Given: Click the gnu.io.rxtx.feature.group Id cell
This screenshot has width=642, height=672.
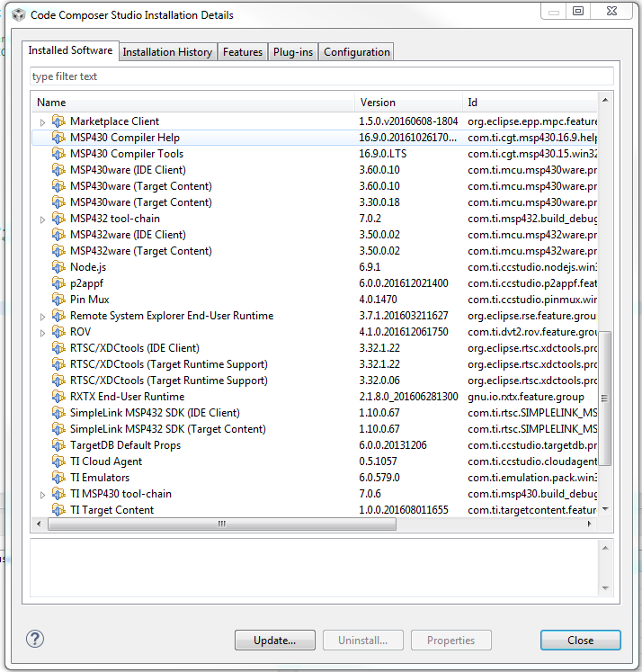Looking at the screenshot, I should coord(526,397).
